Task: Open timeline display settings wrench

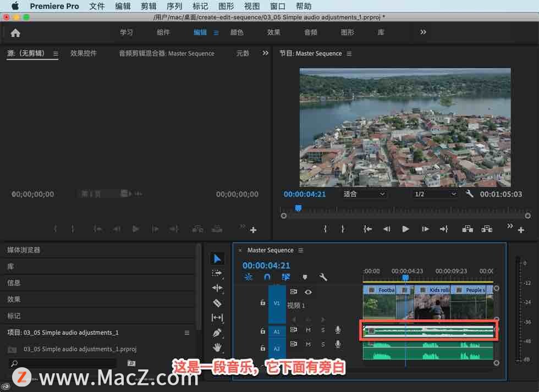Action: click(323, 277)
